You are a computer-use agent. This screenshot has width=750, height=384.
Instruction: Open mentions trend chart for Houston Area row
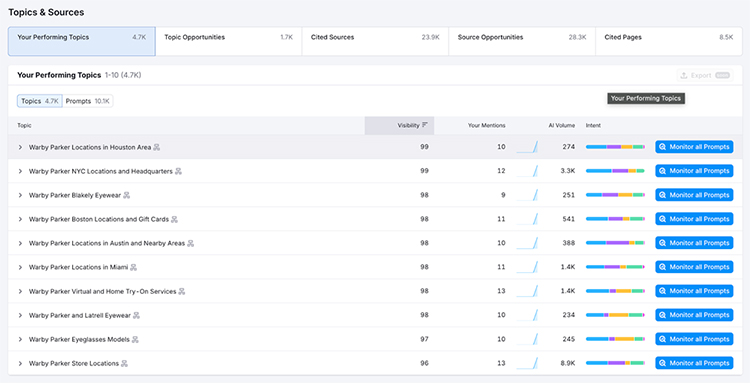[x=527, y=147]
